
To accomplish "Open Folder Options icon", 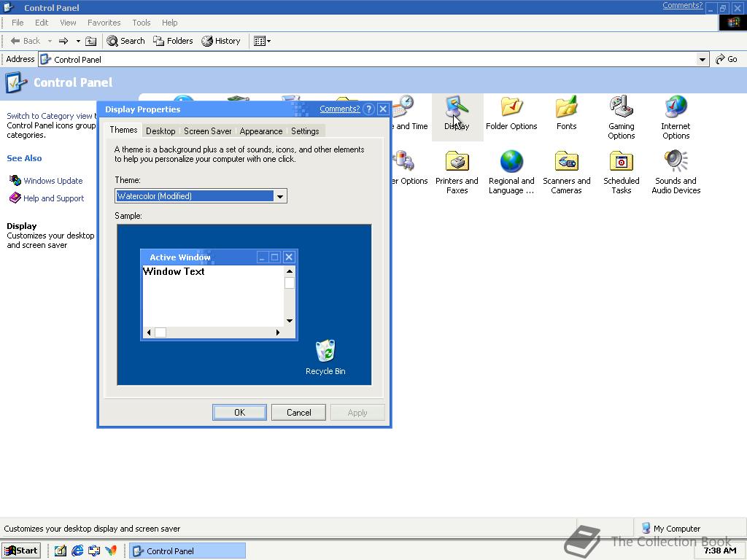I will point(511,113).
